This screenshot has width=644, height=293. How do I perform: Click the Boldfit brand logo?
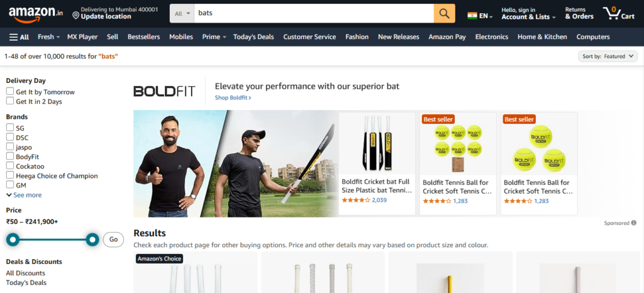click(164, 91)
